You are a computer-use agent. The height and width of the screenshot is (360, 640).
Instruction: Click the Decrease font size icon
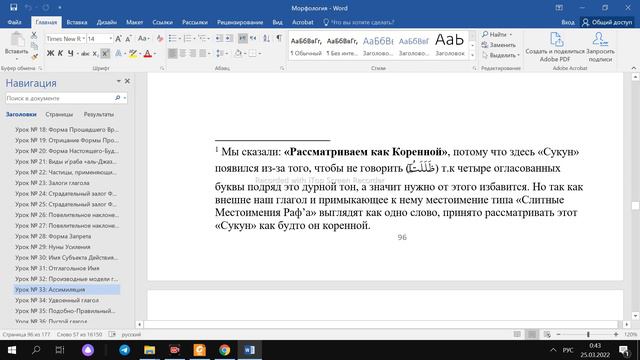point(128,39)
